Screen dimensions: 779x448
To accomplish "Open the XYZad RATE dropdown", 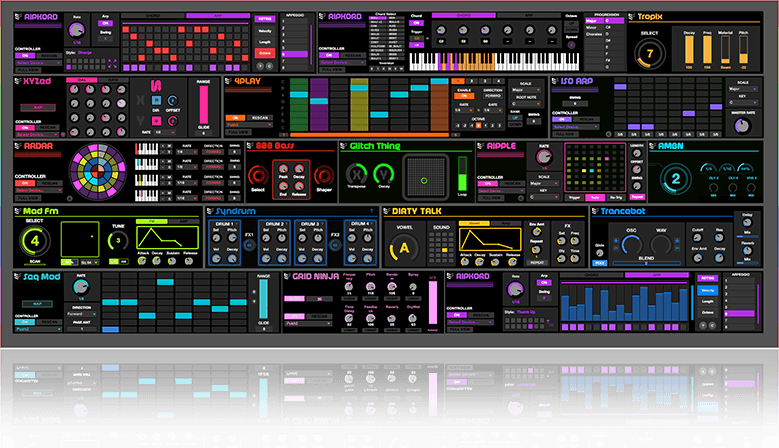I will point(164,133).
